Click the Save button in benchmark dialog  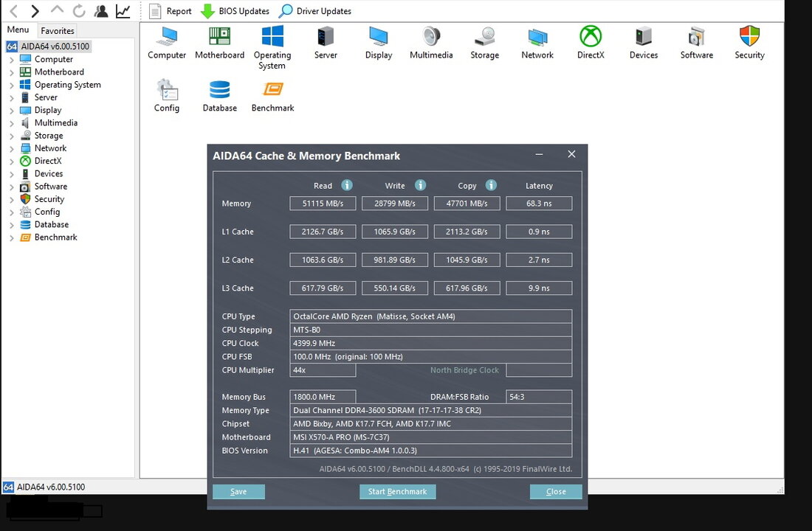[x=238, y=492]
